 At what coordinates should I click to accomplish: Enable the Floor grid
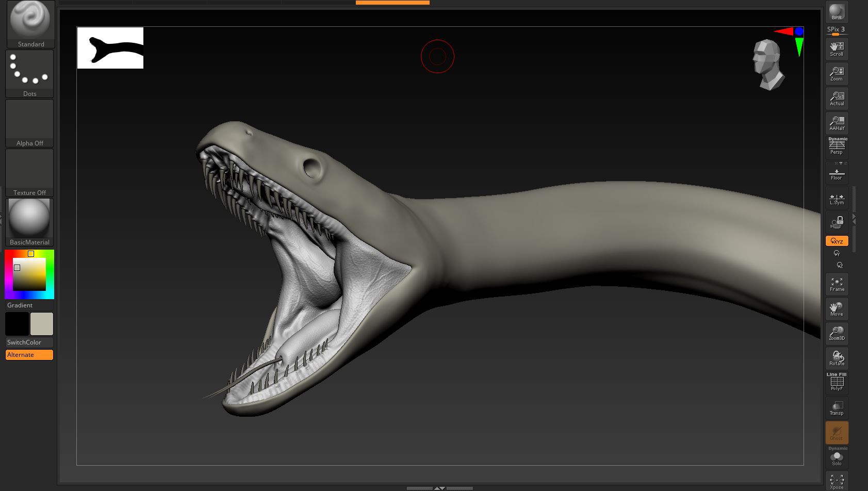click(x=836, y=174)
